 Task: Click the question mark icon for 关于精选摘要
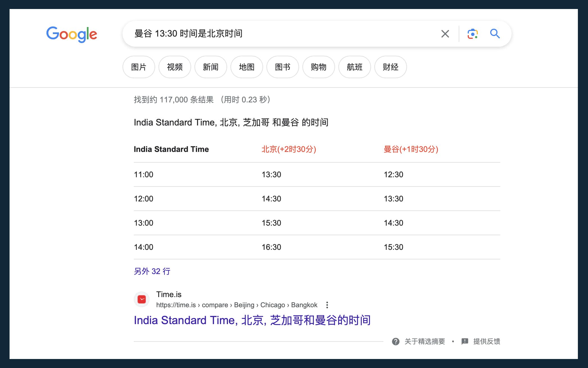pos(396,342)
